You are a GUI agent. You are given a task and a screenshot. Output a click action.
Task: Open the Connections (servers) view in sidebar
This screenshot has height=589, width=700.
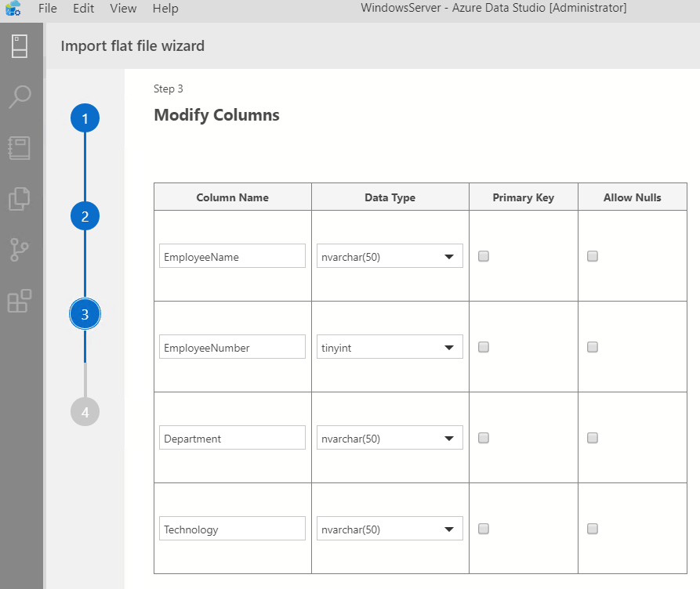point(19,46)
